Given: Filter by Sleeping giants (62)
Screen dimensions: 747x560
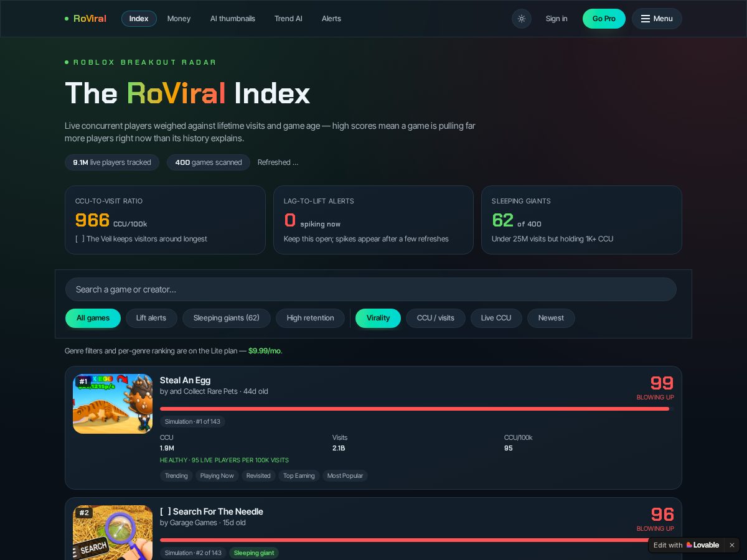Looking at the screenshot, I should [x=227, y=318].
